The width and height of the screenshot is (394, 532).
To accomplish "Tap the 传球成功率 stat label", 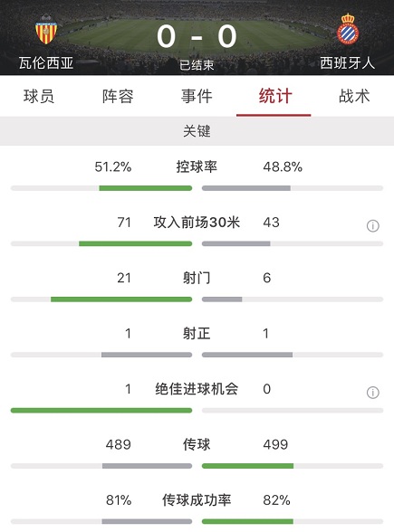I will click(197, 499).
